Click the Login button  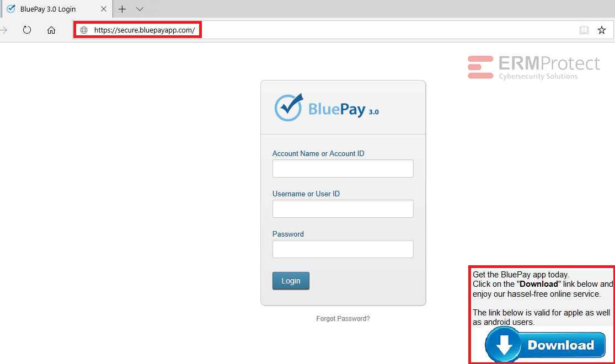[x=291, y=281]
